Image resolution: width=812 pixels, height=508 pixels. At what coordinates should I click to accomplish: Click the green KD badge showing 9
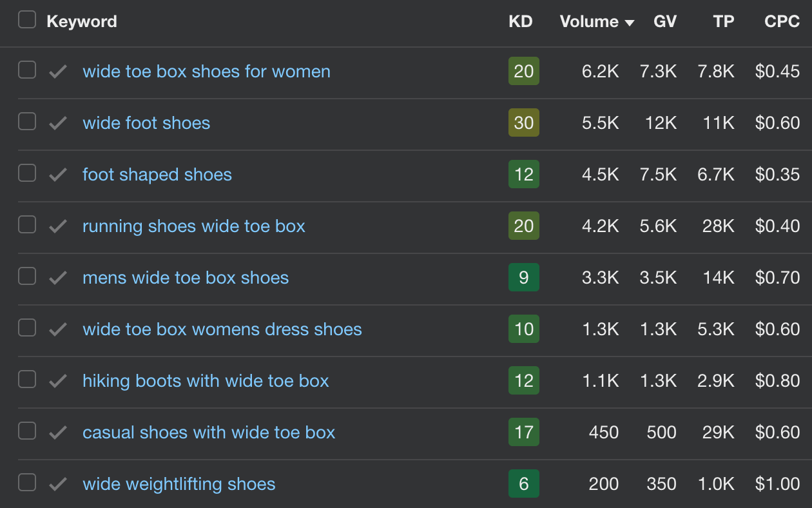(x=524, y=277)
